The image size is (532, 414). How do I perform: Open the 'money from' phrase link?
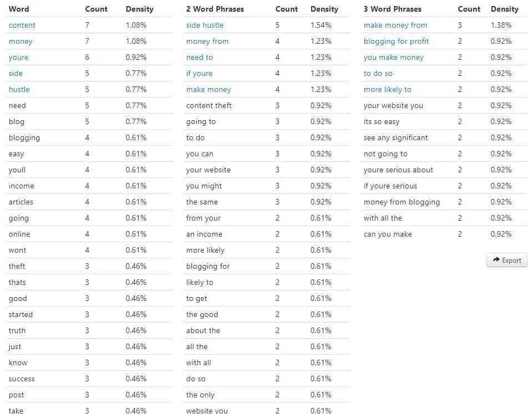click(x=207, y=41)
